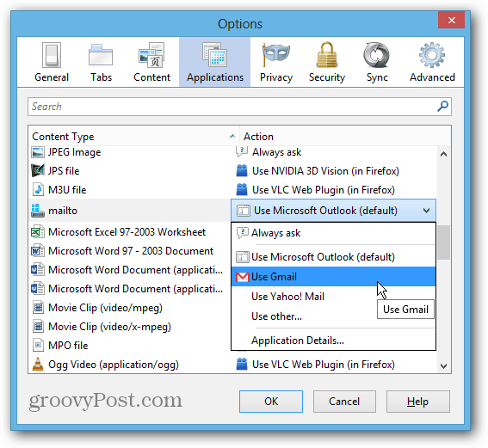The width and height of the screenshot is (488, 448).
Task: Click the Movie Clip (video/x-mpeg) icon
Action: 38,327
